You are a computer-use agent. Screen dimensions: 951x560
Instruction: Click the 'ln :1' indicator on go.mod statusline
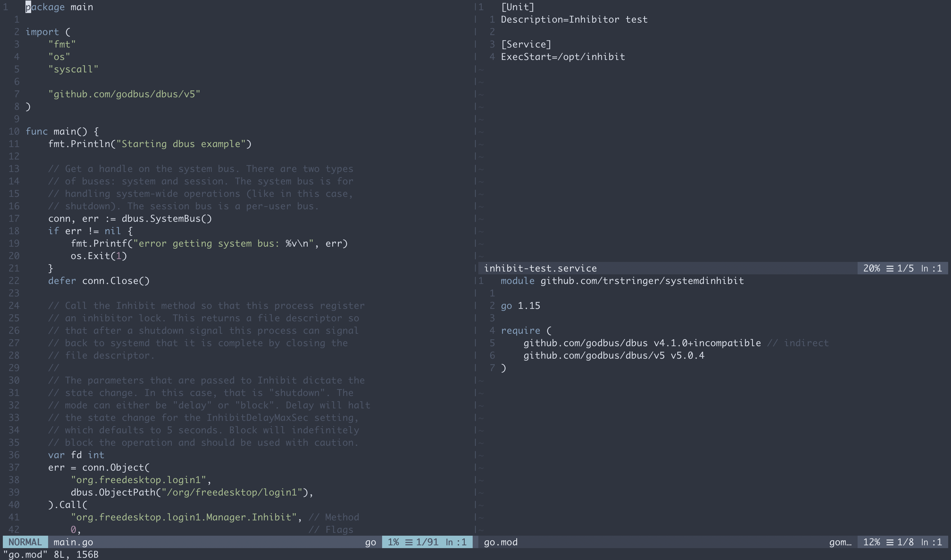933,542
